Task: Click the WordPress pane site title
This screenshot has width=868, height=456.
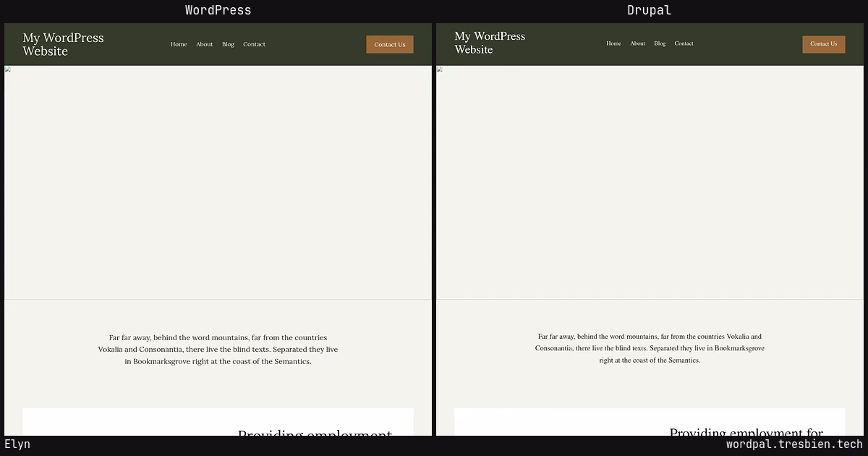Action: [x=63, y=44]
